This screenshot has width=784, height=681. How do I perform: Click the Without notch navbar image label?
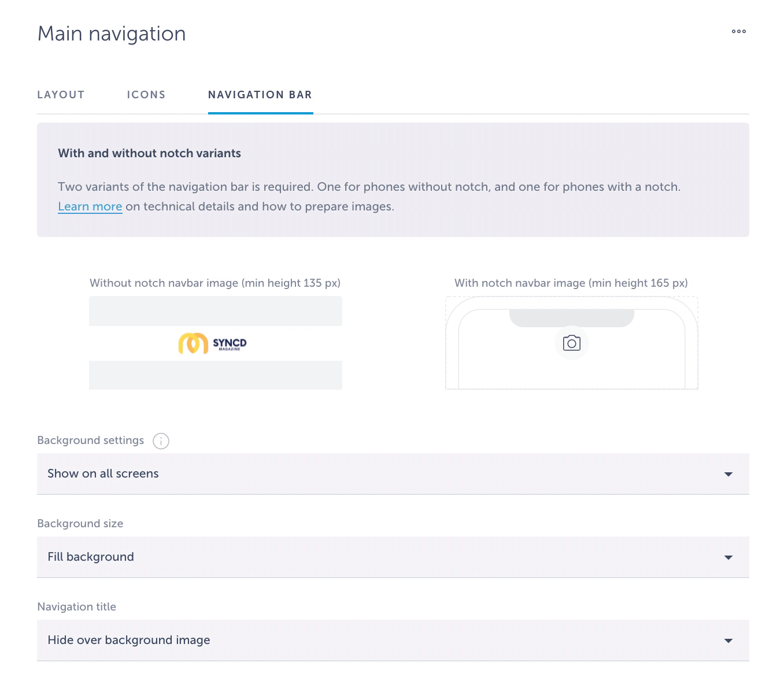215,283
